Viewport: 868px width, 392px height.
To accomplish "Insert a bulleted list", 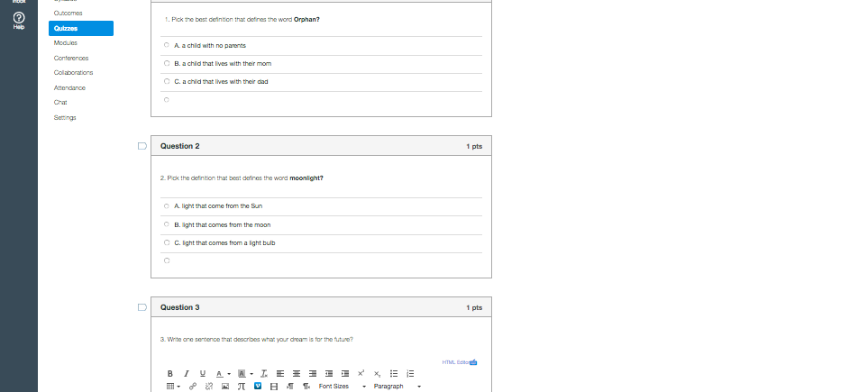I will 394,373.
